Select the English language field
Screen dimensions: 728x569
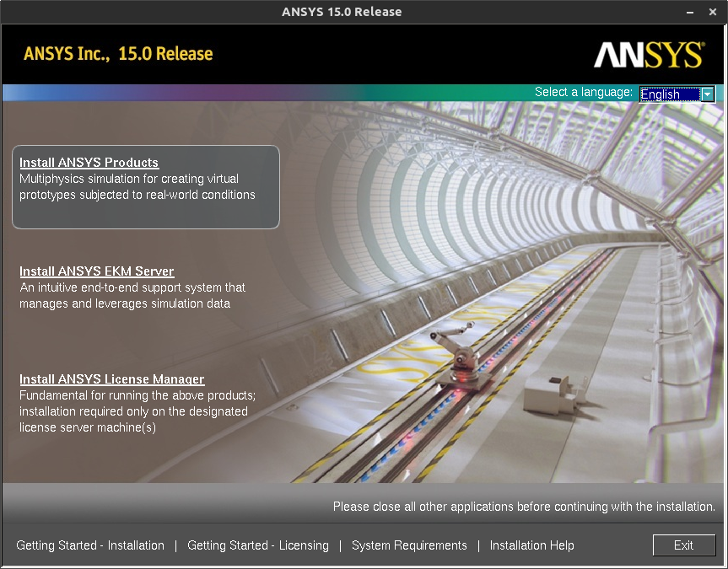pyautogui.click(x=670, y=94)
